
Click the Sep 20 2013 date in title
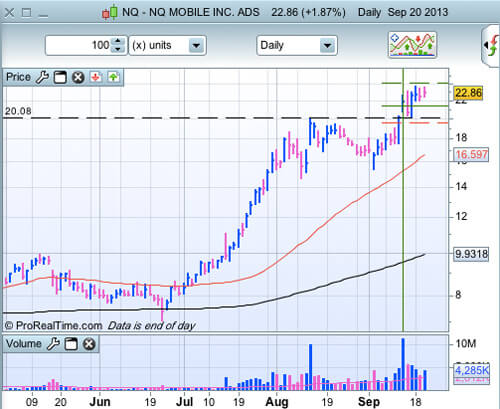click(x=418, y=12)
